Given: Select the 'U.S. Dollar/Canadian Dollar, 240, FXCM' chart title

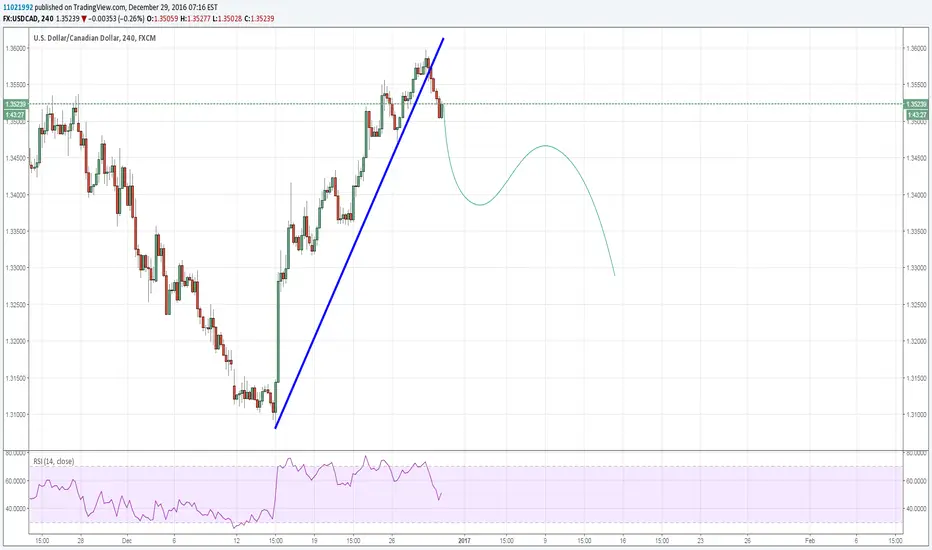Looking at the screenshot, I should tap(95, 38).
